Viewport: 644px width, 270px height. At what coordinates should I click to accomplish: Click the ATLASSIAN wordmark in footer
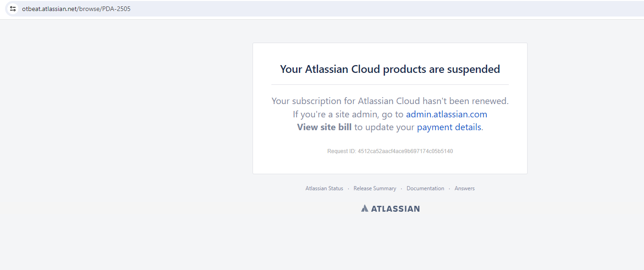point(395,209)
